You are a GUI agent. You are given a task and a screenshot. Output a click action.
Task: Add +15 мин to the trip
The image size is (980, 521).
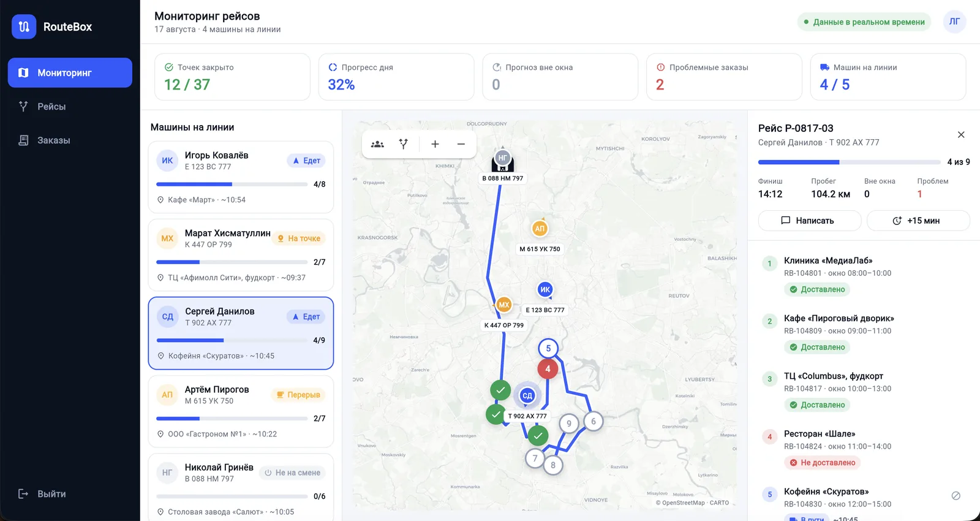click(x=918, y=221)
